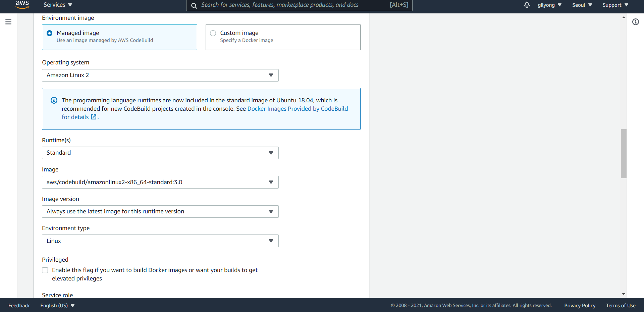Open Docker Images Provided by CodeBuild link
Viewport: 644px width, 312px height.
point(298,109)
